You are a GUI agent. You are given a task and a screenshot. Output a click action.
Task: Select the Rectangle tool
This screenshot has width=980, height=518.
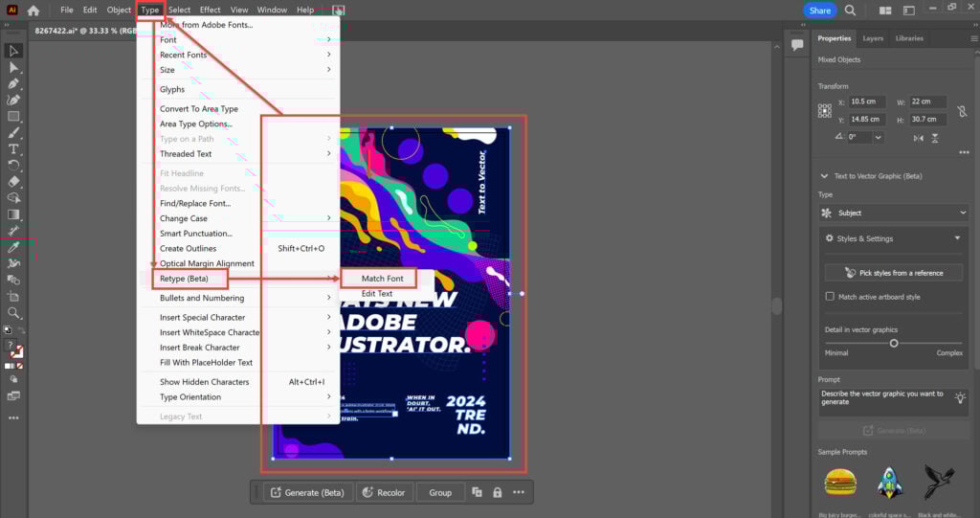click(x=13, y=117)
